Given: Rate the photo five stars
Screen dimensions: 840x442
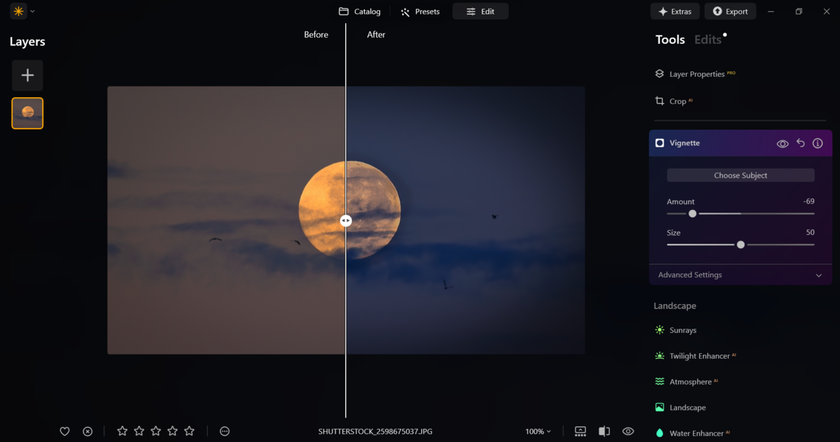Looking at the screenshot, I should pos(189,431).
